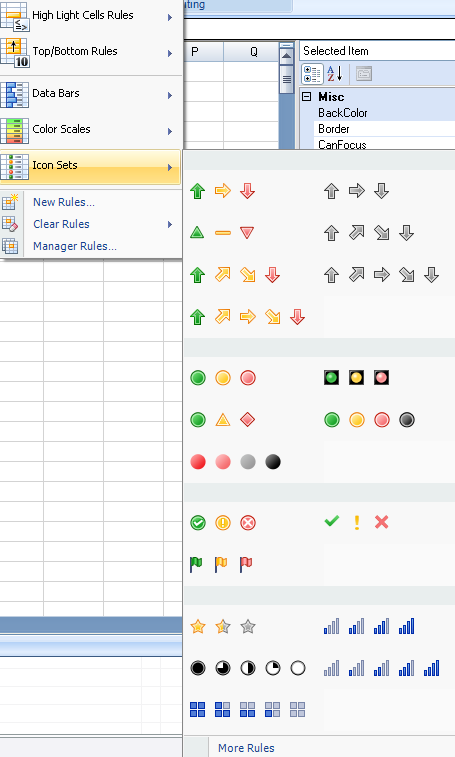Open the Data Bars submenu
This screenshot has width=455, height=757.
(91, 94)
